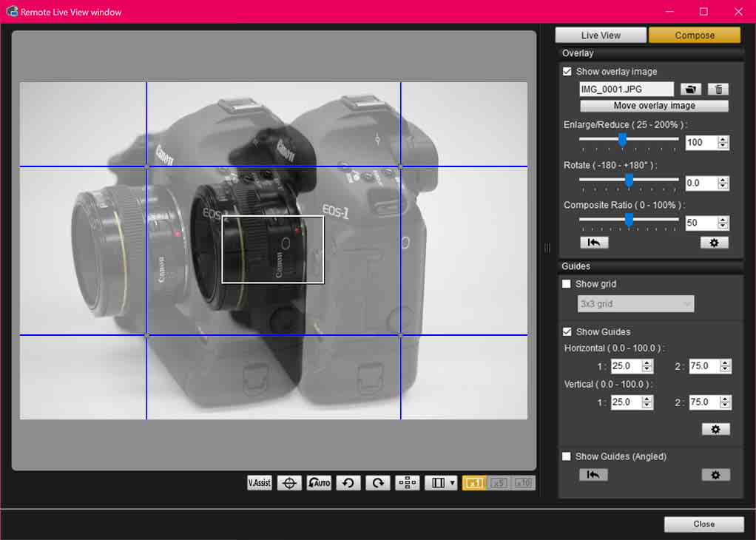Click the Rotate value field 0.0

701,183
